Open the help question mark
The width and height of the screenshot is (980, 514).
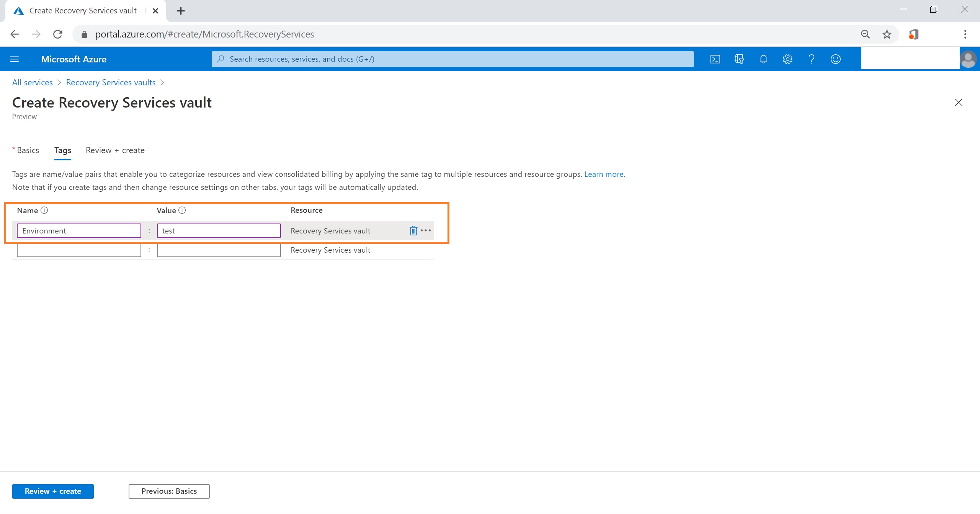[x=811, y=59]
